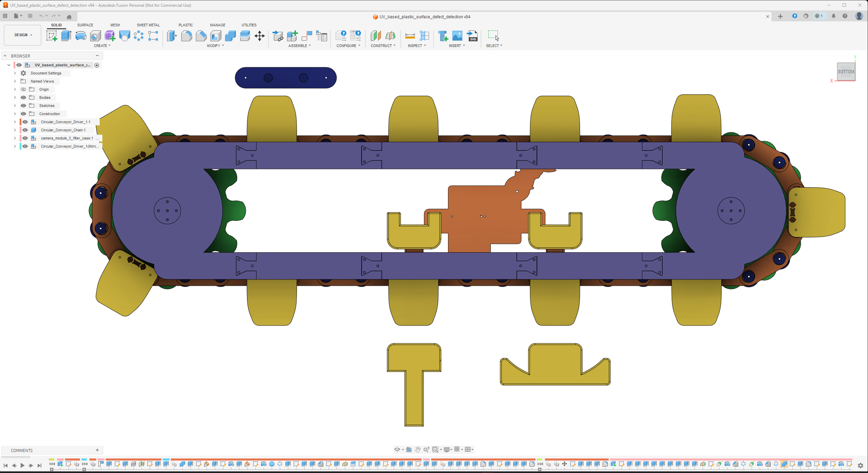Switch to the UTILITIES tab

249,25
